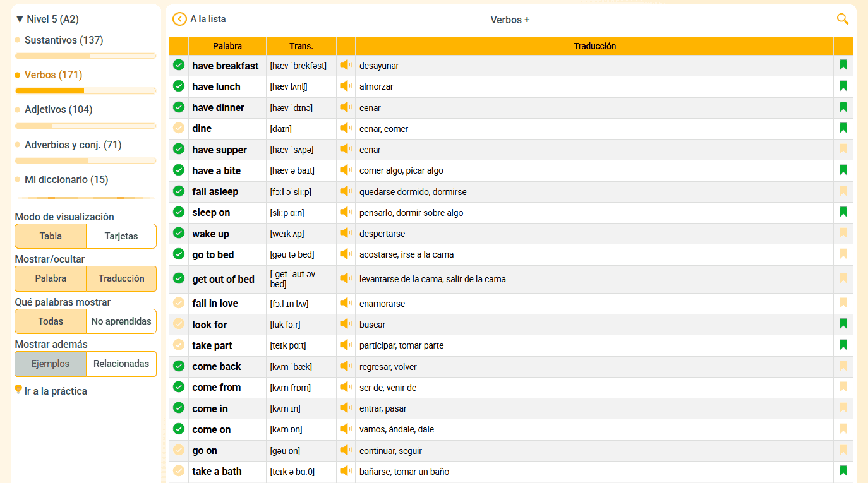Screen dimensions: 868x483
Task: Remove bookmark on 'sleep on' row
Action: pos(843,212)
